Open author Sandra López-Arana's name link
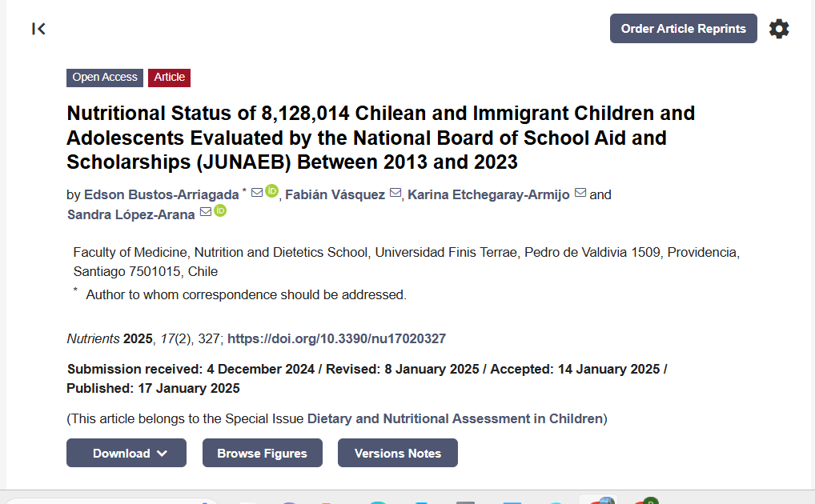Screen dimensions: 815x504 click(x=130, y=214)
